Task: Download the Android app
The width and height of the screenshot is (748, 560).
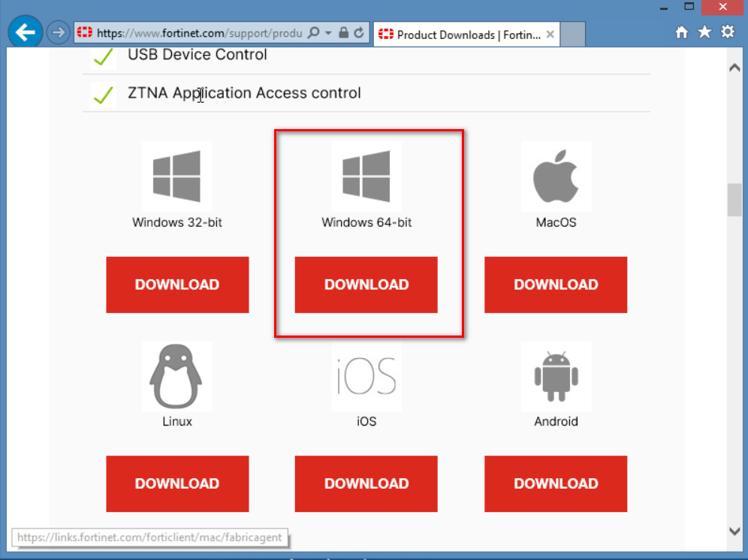Action: pyautogui.click(x=556, y=483)
